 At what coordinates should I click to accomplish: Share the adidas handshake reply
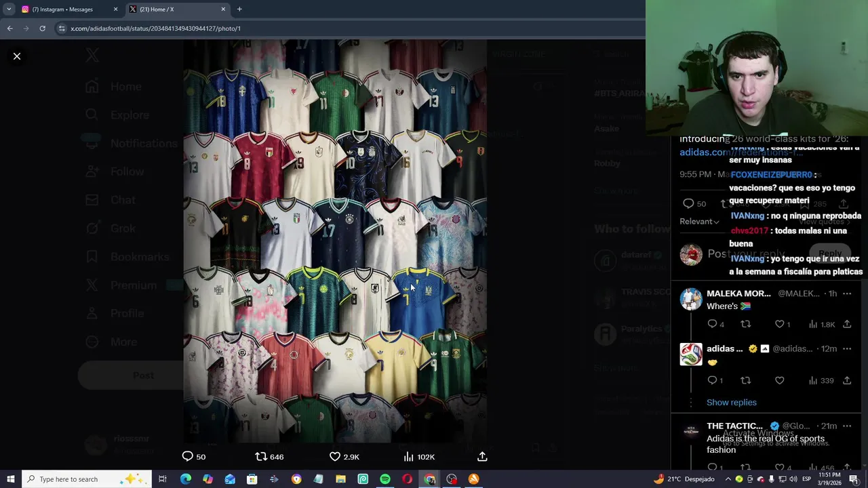pyautogui.click(x=847, y=381)
